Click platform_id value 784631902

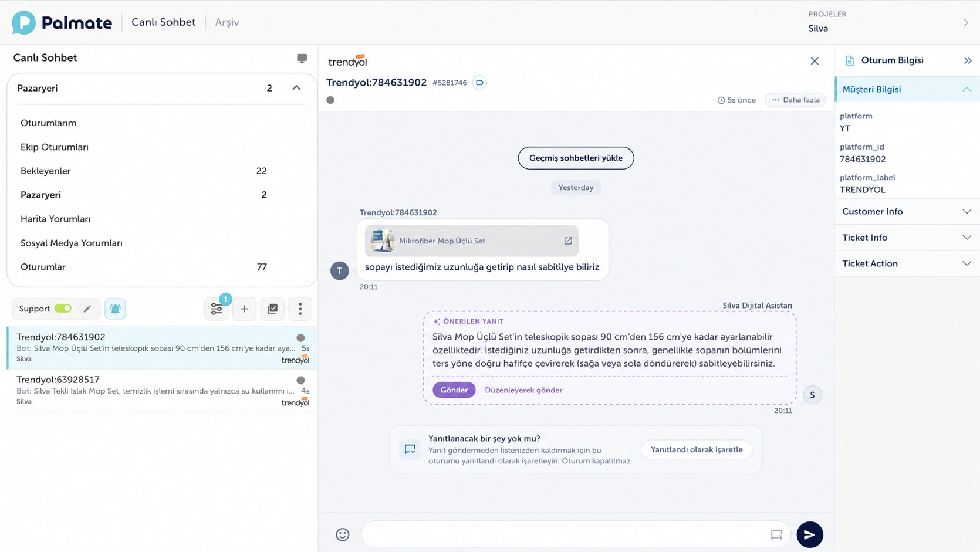coord(863,159)
